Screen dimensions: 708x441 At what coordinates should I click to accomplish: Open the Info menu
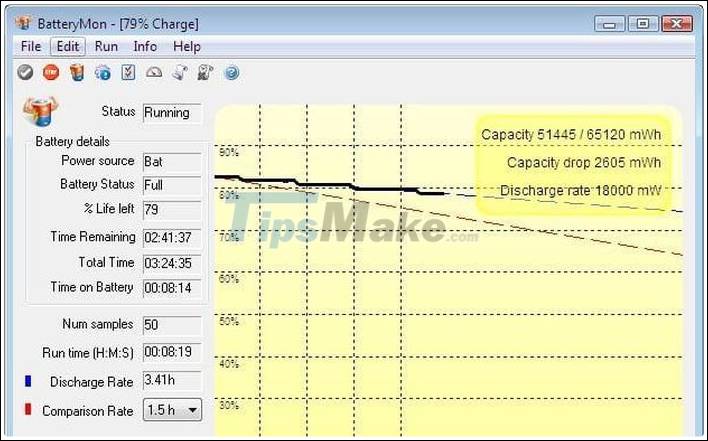point(145,46)
